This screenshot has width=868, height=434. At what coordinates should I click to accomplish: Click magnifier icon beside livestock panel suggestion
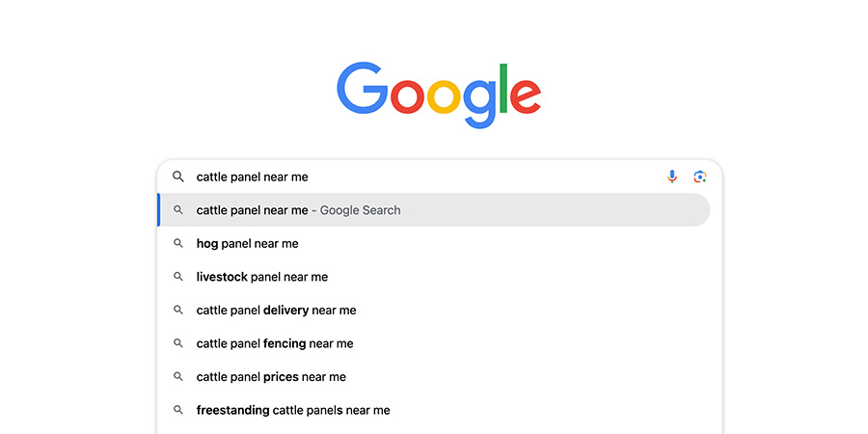(x=178, y=276)
